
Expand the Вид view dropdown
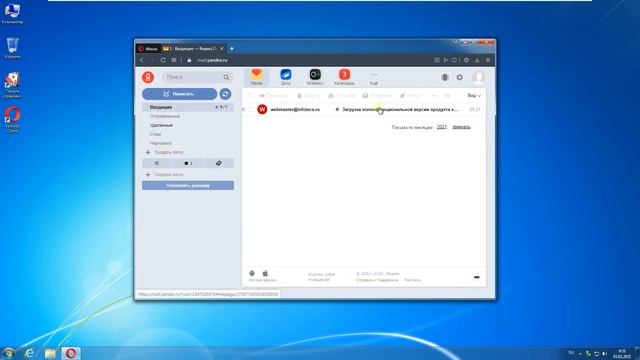click(x=474, y=96)
